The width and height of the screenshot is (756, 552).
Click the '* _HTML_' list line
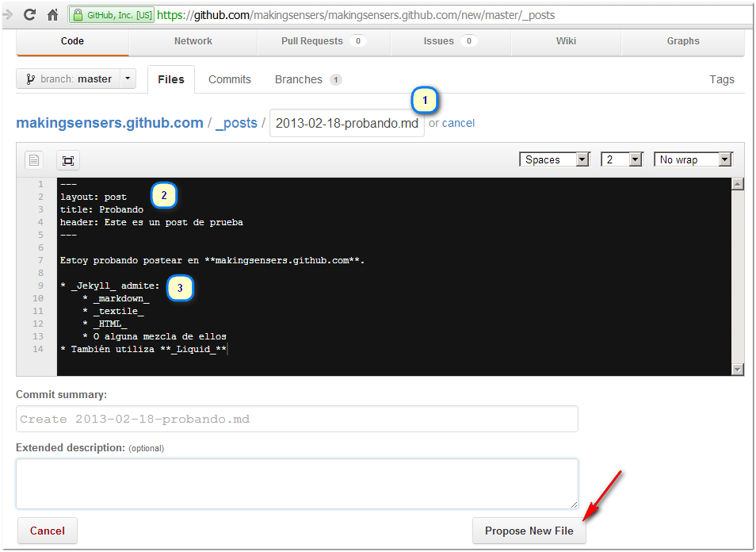coord(105,324)
